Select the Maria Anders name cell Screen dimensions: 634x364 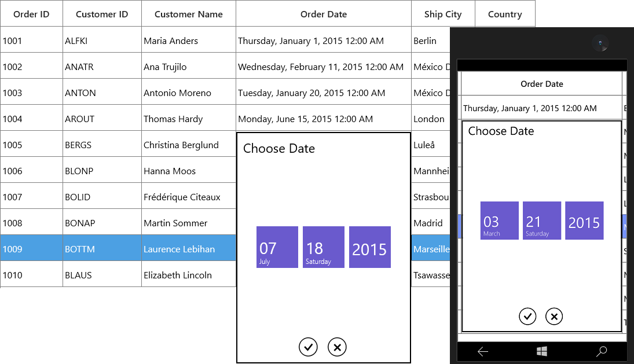(188, 40)
